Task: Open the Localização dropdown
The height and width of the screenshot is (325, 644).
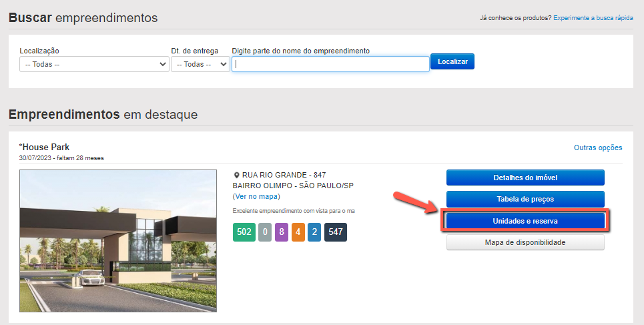Action: (94, 64)
